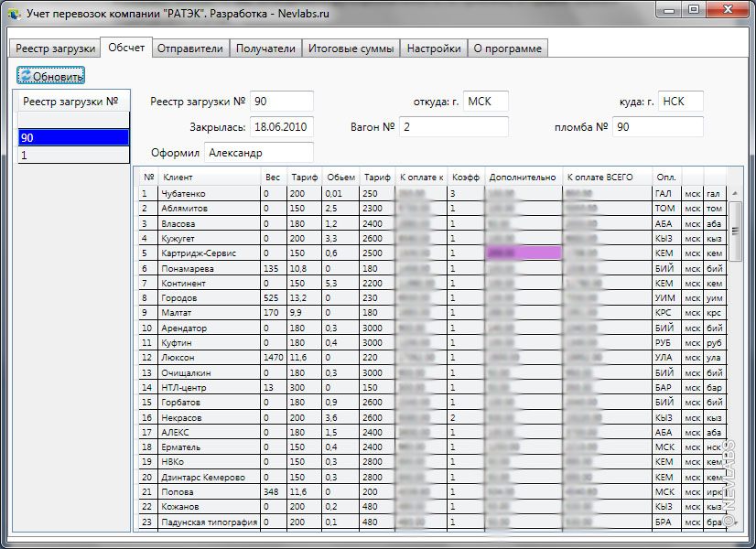Switch to the Реестр загрузки tab

click(55, 48)
